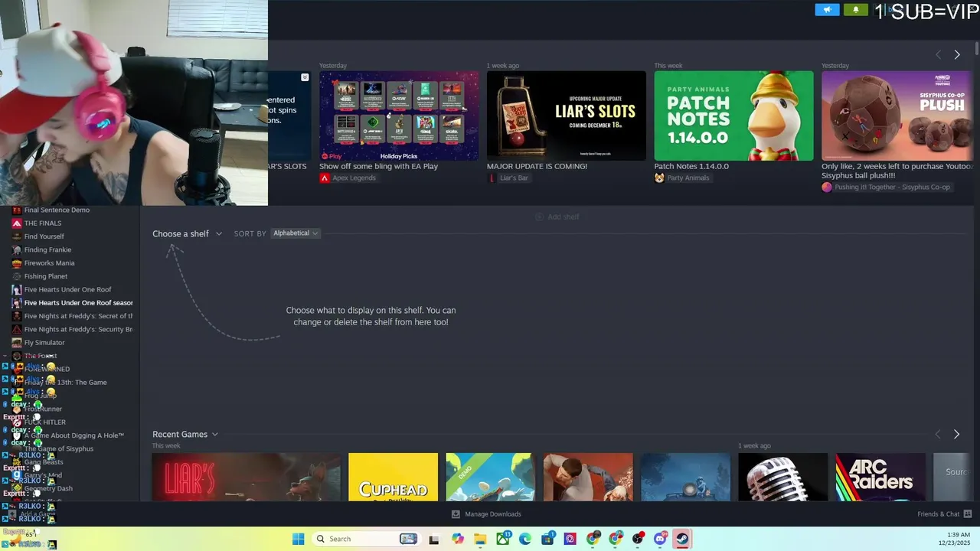Click 'MAJOR UPDATE IS COMING!' headline

tap(537, 166)
